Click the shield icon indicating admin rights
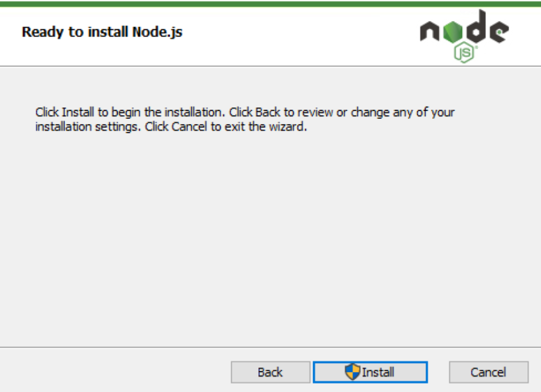Image resolution: width=541 pixels, height=392 pixels. pos(353,372)
